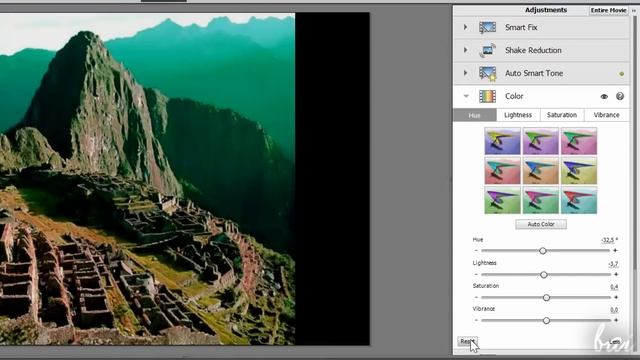Toggle Color adjustment eye visibility icon

(604, 97)
